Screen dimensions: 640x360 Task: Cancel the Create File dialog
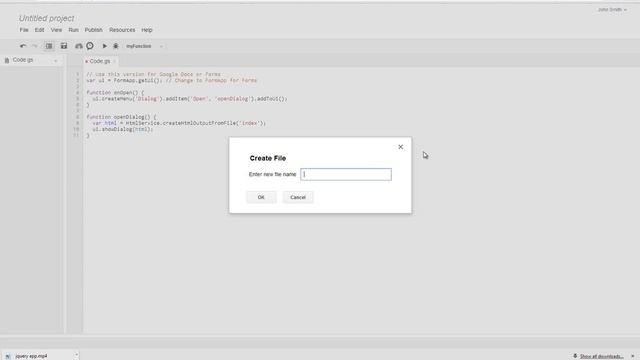tap(298, 197)
